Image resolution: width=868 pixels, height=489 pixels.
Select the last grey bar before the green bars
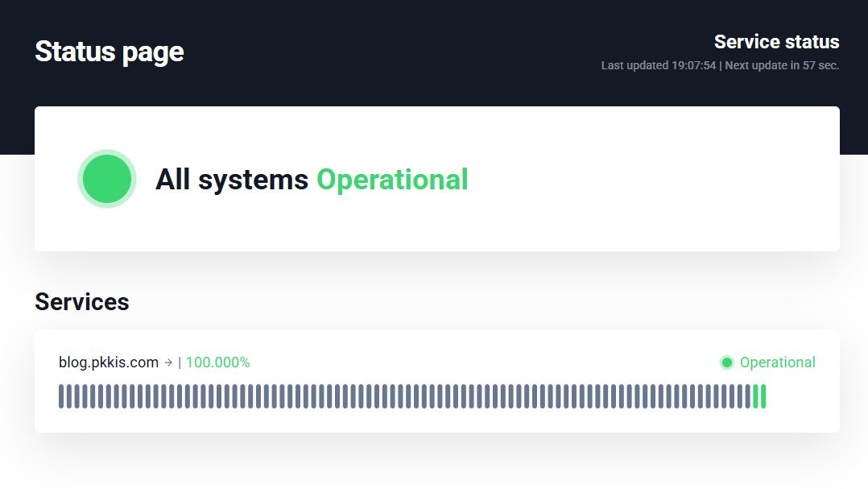click(x=747, y=396)
